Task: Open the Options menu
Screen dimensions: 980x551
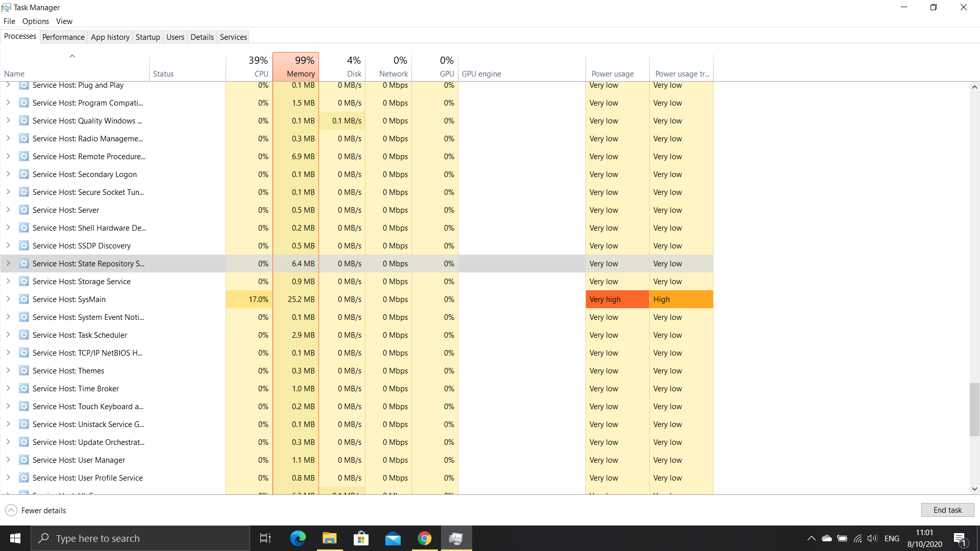Action: pos(35,21)
